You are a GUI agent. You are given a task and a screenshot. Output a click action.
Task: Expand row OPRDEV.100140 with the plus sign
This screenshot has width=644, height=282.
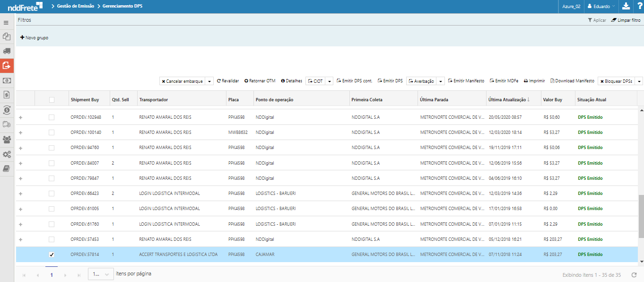pyautogui.click(x=20, y=132)
